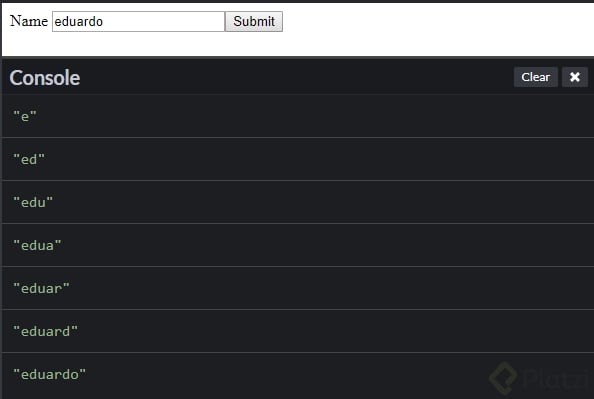Screen dimensions: 594x399
Task: Click the dark bar above the preview
Action: pos(297,1)
